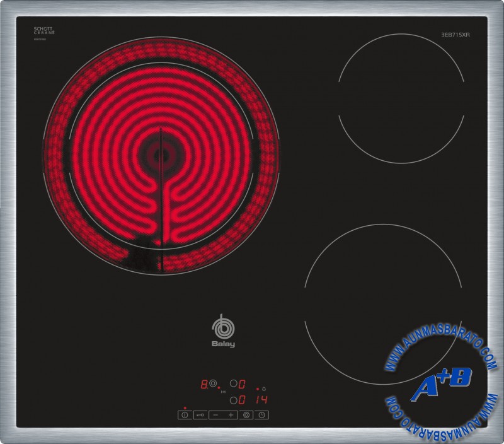Tap the power on/off touch button
The image size is (504, 444).
pyautogui.click(x=185, y=415)
